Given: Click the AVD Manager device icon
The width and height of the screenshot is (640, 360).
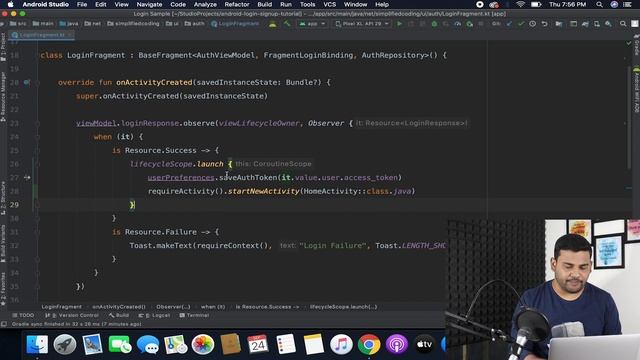Looking at the screenshot, I should 597,24.
